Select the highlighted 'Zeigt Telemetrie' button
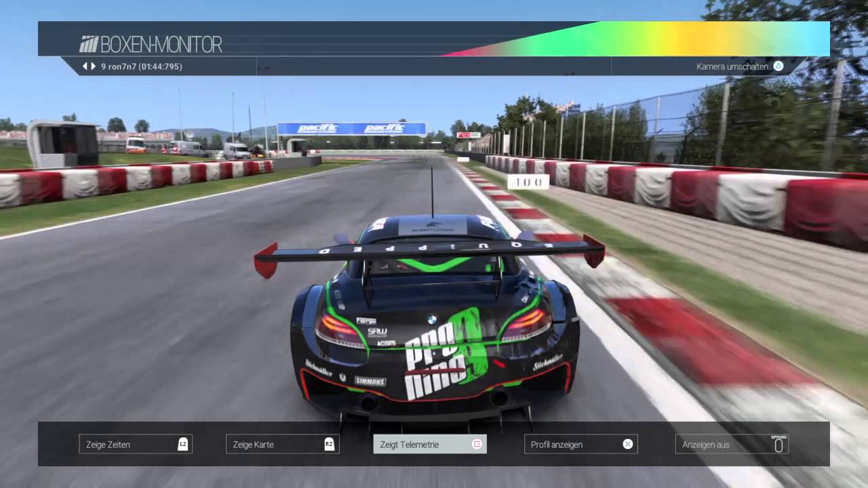Image resolution: width=868 pixels, height=488 pixels. (x=430, y=444)
